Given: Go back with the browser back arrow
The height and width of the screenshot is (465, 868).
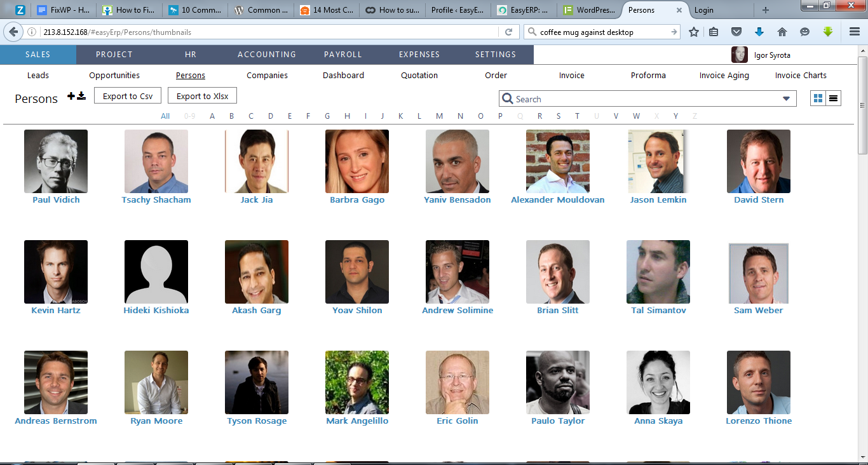Looking at the screenshot, I should tap(13, 32).
